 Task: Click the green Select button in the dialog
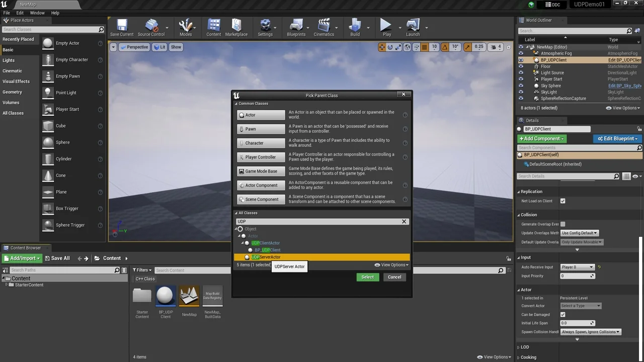pos(367,277)
